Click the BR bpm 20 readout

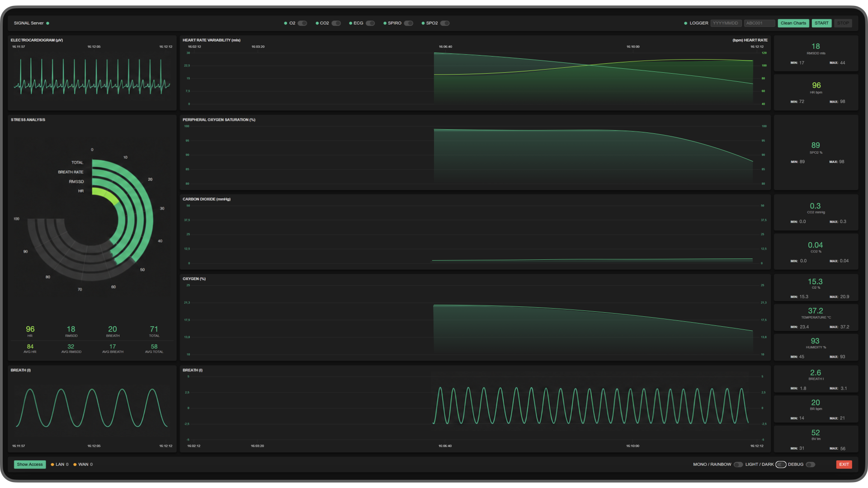816,403
